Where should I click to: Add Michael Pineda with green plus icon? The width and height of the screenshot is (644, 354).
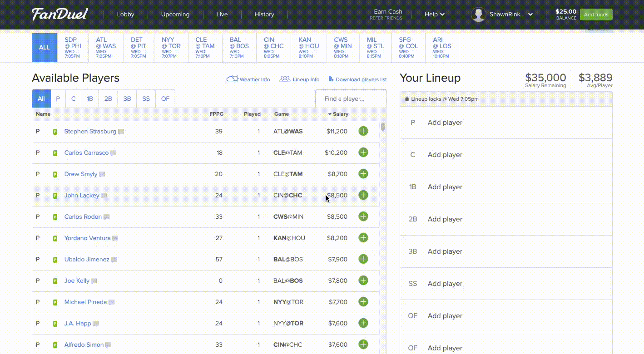click(x=363, y=302)
